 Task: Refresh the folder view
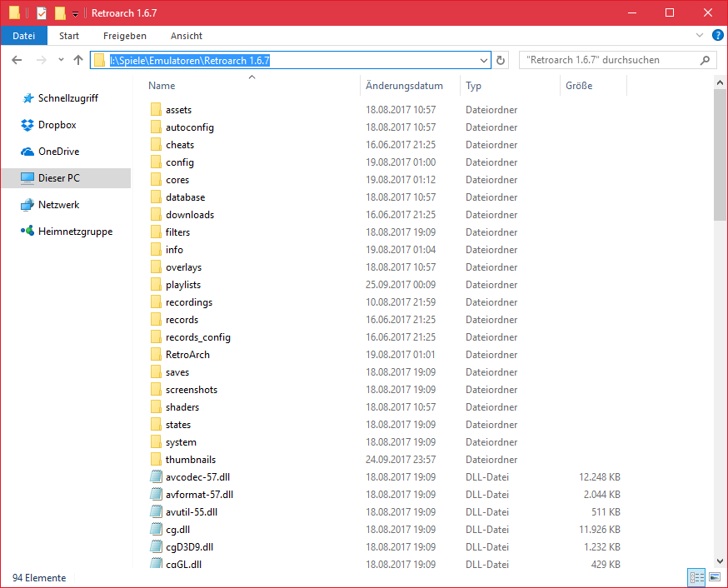(x=501, y=60)
